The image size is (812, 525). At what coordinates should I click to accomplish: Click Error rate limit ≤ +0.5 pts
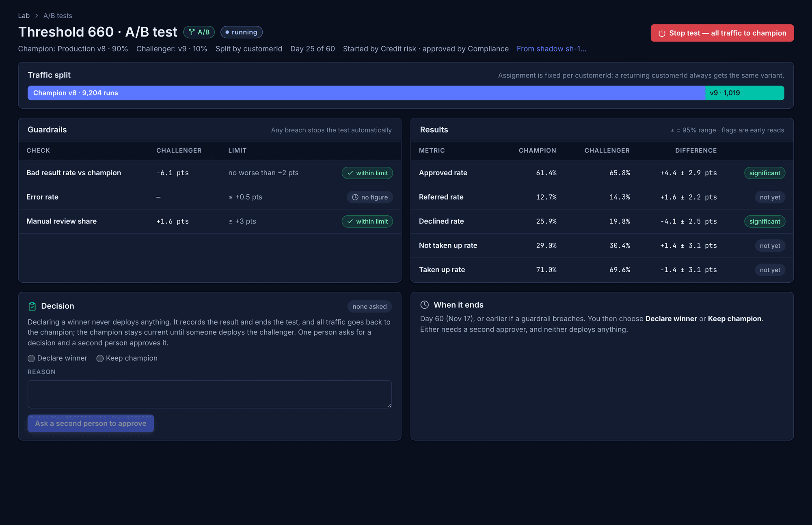tap(245, 197)
